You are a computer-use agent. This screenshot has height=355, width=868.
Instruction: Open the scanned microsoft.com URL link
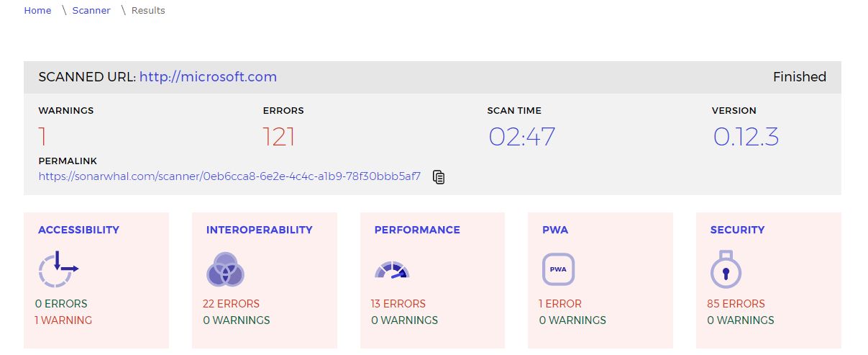208,77
